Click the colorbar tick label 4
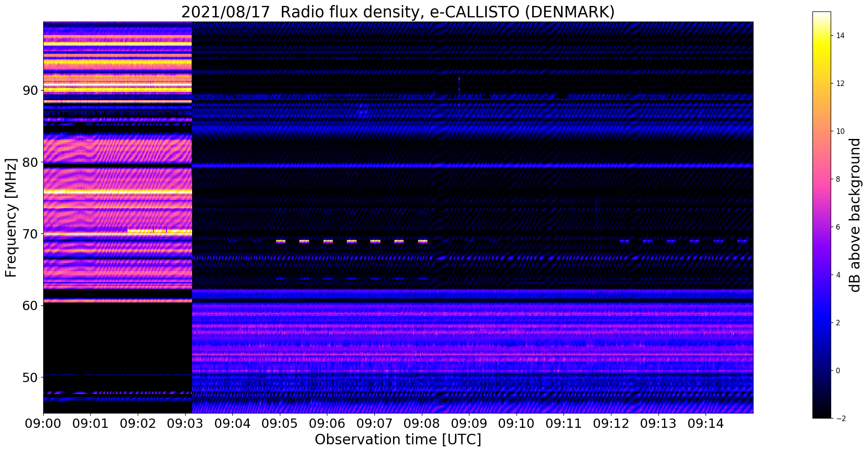The image size is (868, 452). [x=837, y=275]
